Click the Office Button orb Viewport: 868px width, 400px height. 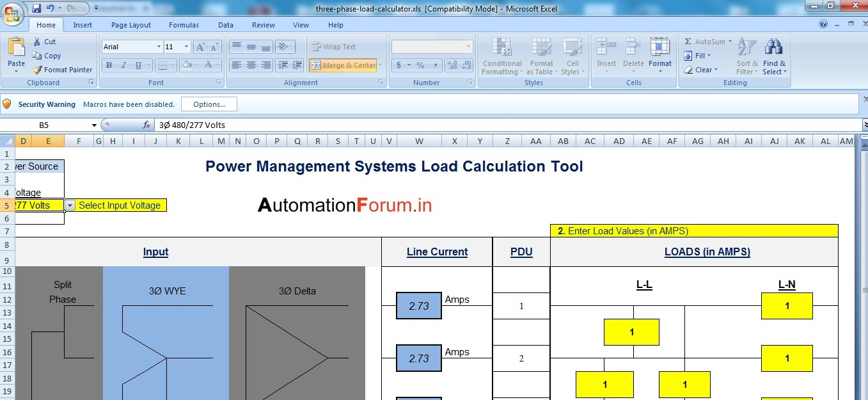14,13
